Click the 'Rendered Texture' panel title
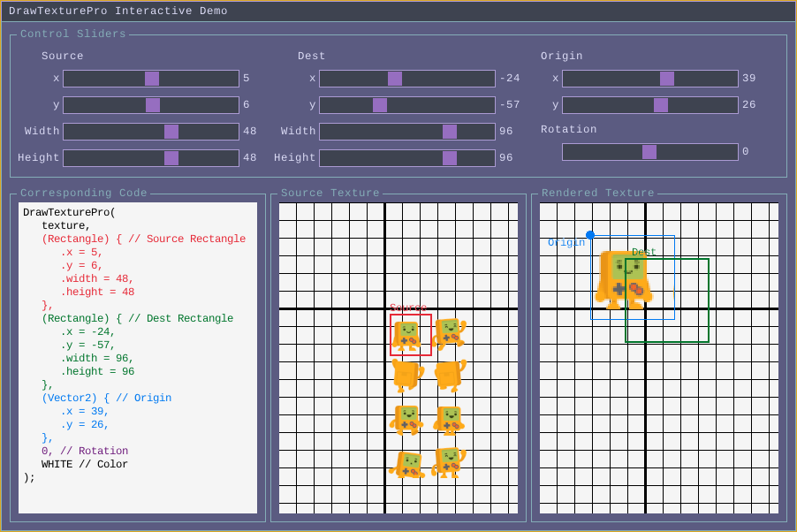 point(597,194)
